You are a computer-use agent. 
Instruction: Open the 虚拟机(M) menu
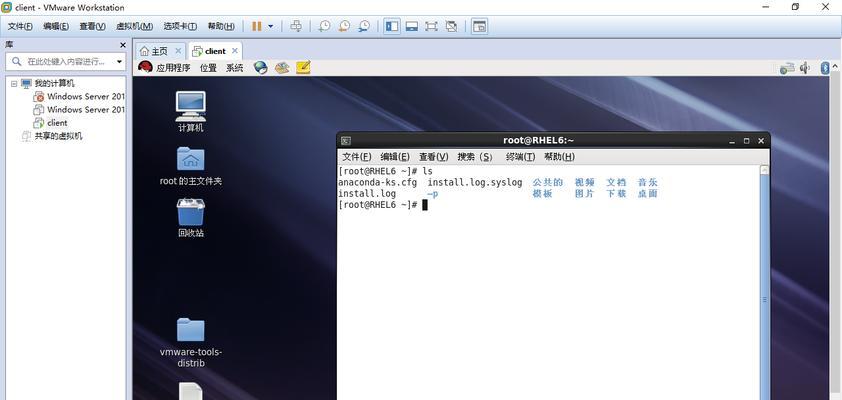click(134, 26)
